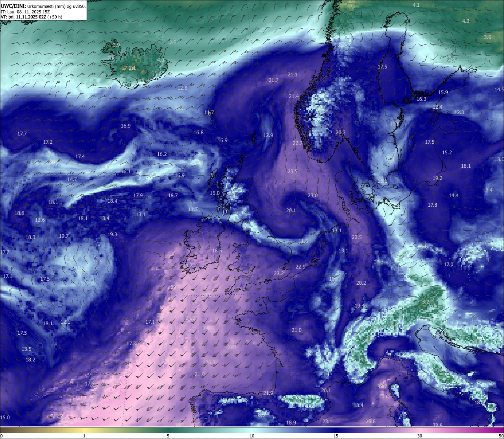Click the colorbar tick label 10
504x439 pixels.
pos(252,436)
